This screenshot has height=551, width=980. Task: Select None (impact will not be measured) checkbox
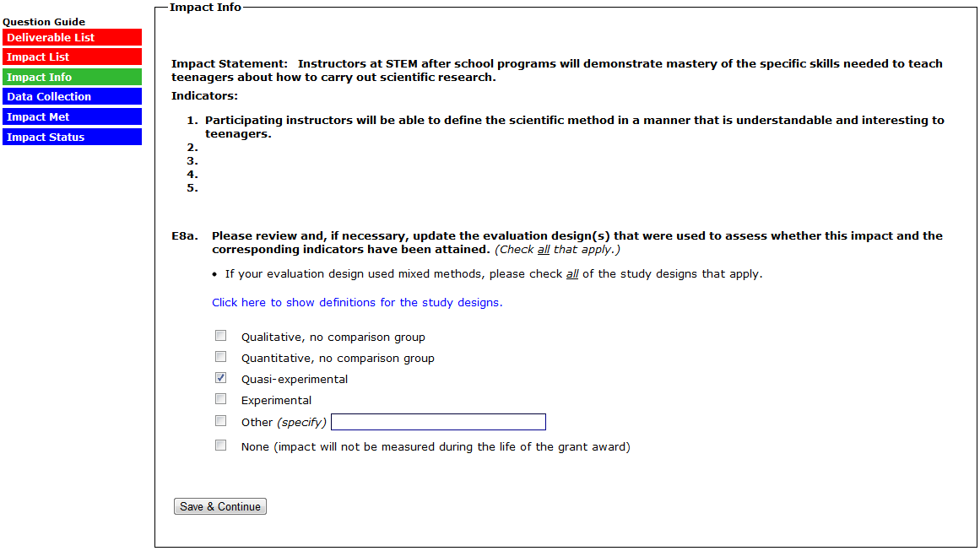click(221, 446)
